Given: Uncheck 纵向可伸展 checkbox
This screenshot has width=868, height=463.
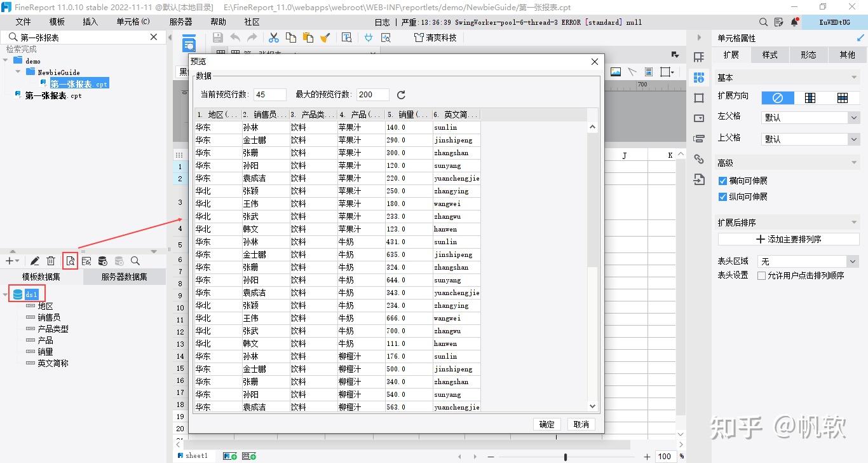Looking at the screenshot, I should point(722,197).
